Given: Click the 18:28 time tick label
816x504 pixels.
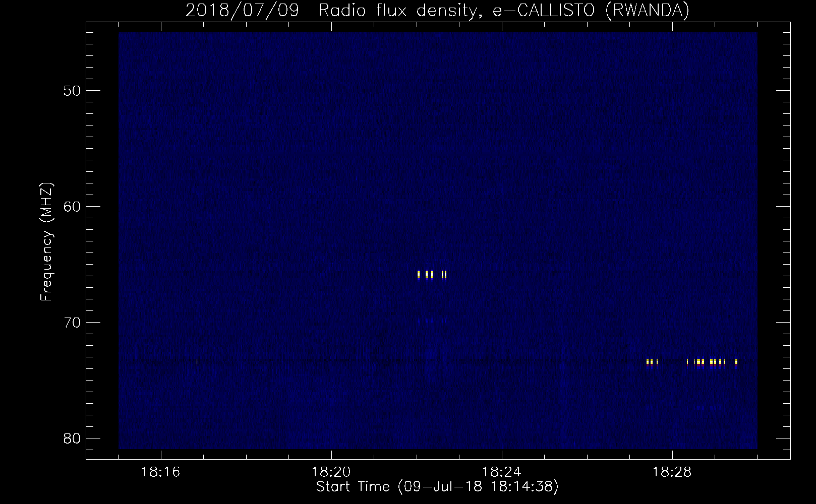Looking at the screenshot, I should [672, 472].
